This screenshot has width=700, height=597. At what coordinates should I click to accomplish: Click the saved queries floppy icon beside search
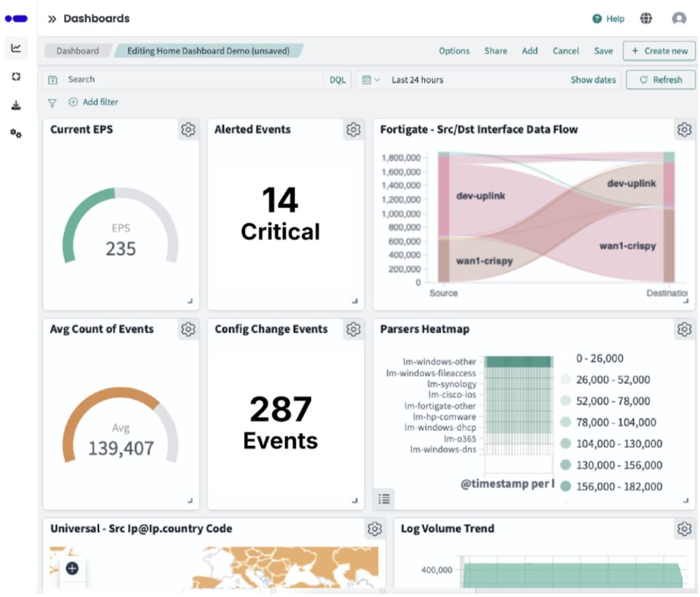click(x=53, y=79)
